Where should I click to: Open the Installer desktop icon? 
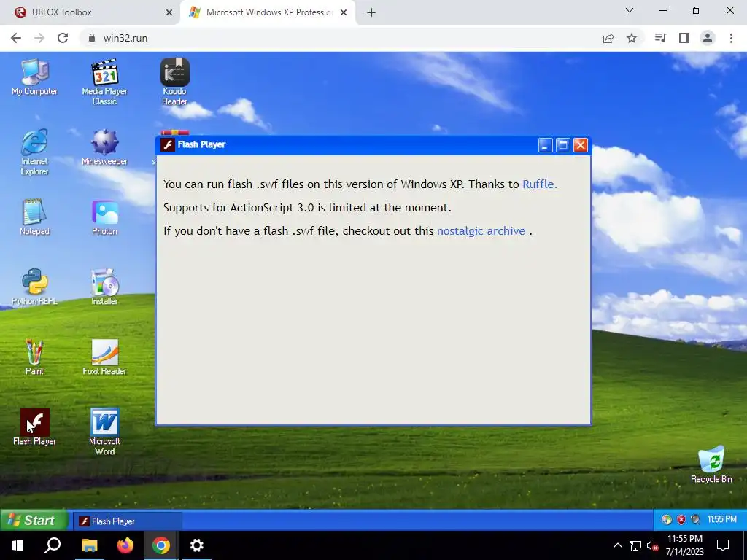tap(104, 287)
